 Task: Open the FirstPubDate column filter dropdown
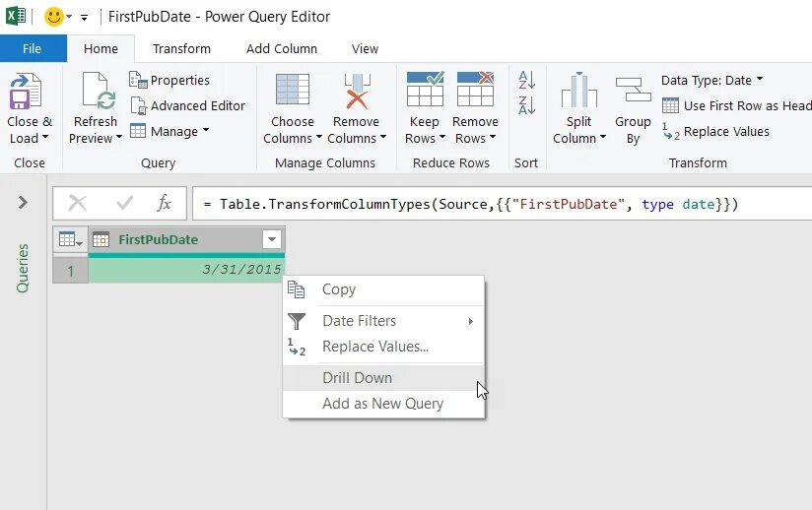(271, 239)
